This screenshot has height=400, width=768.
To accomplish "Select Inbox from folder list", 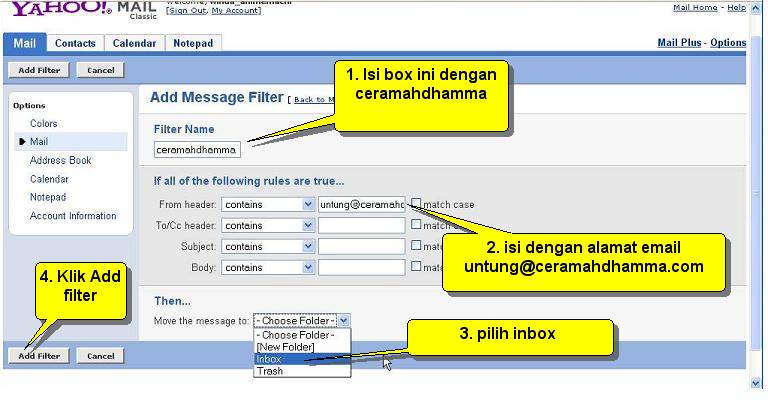I will point(269,358).
